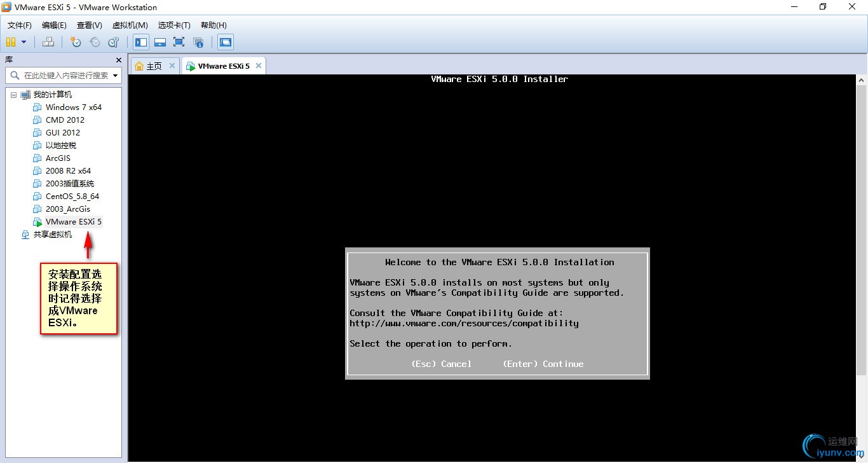Click the revert to snapshot icon
Viewport: 868px width, 463px height.
pyautogui.click(x=95, y=42)
